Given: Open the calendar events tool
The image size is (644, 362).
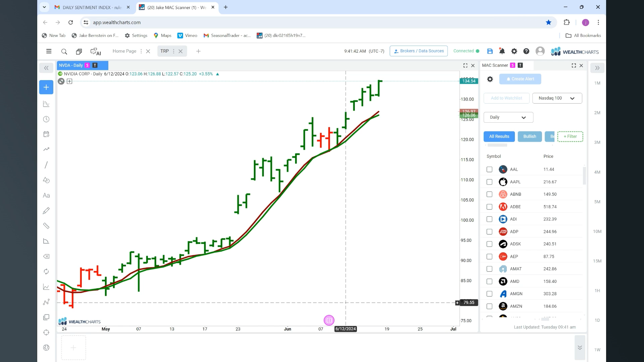Looking at the screenshot, I should (x=46, y=134).
